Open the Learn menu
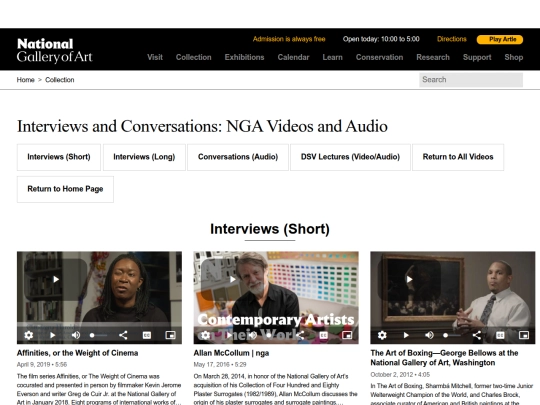This screenshot has width=540, height=405. [x=332, y=57]
